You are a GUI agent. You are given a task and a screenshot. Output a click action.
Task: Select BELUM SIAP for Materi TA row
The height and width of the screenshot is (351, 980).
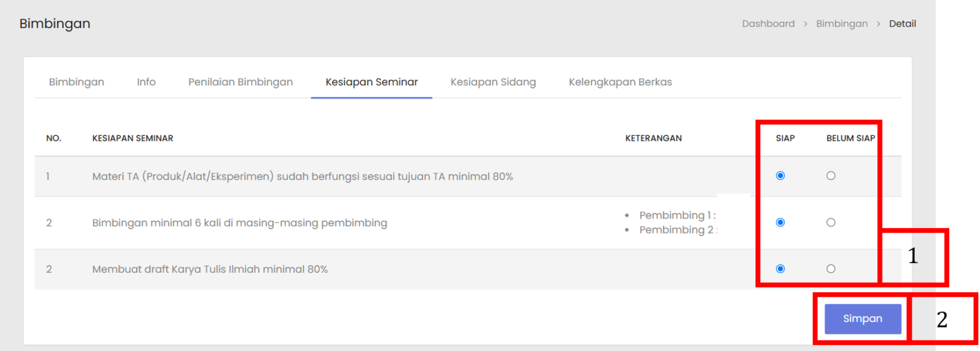point(831,176)
